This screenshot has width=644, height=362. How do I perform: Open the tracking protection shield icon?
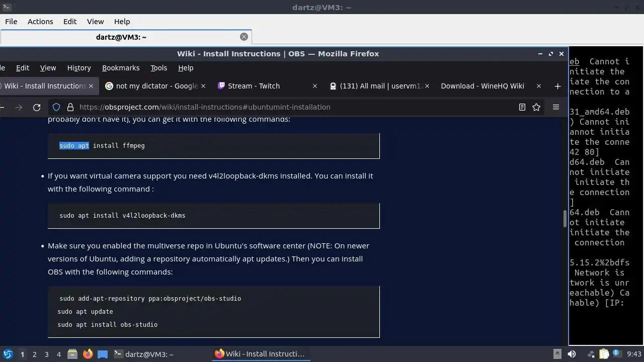coord(56,107)
